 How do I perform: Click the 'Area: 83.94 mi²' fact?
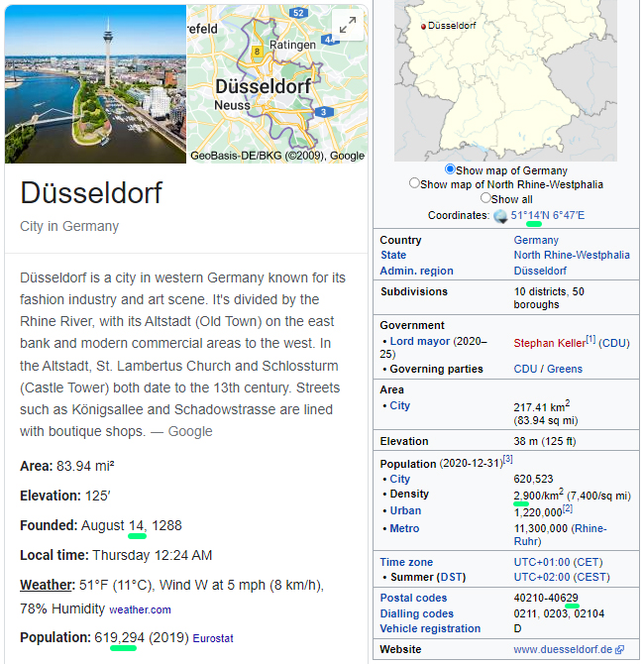[x=67, y=466]
